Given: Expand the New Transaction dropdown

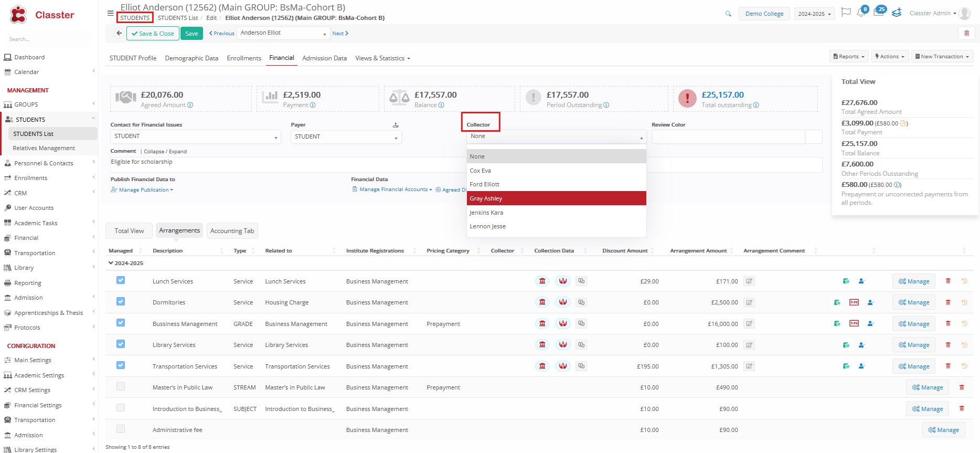Looking at the screenshot, I should (942, 57).
